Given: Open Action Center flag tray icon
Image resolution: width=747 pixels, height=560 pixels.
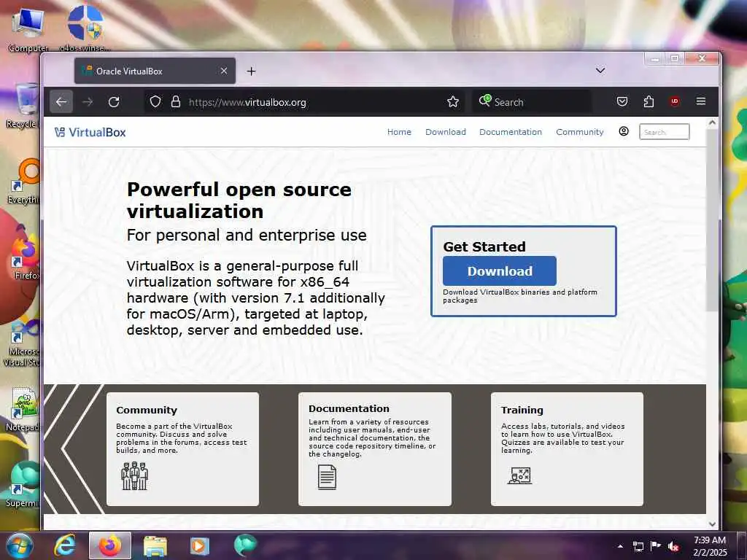Looking at the screenshot, I should click(656, 546).
